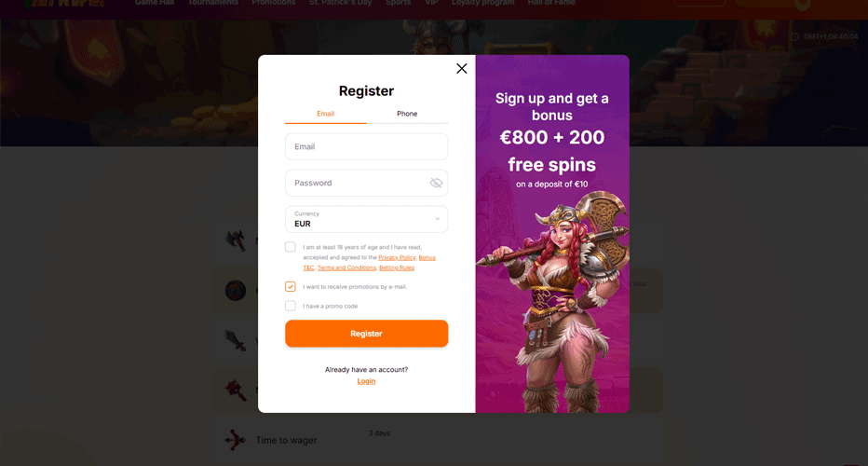Expand currency list via chevron arrow
The height and width of the screenshot is (466, 868).
438,219
